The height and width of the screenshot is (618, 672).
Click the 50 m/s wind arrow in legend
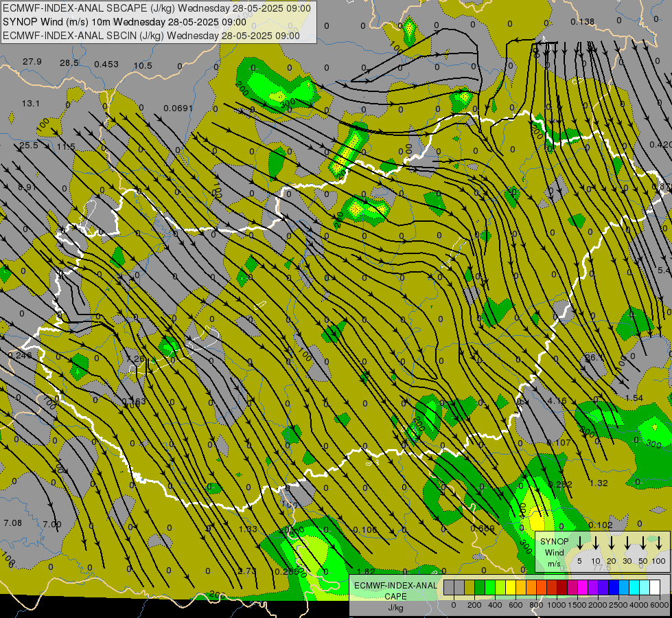pyautogui.click(x=643, y=542)
